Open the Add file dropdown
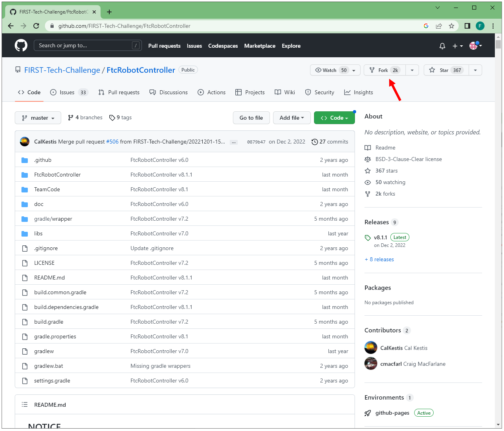This screenshot has width=504, height=431. 292,118
